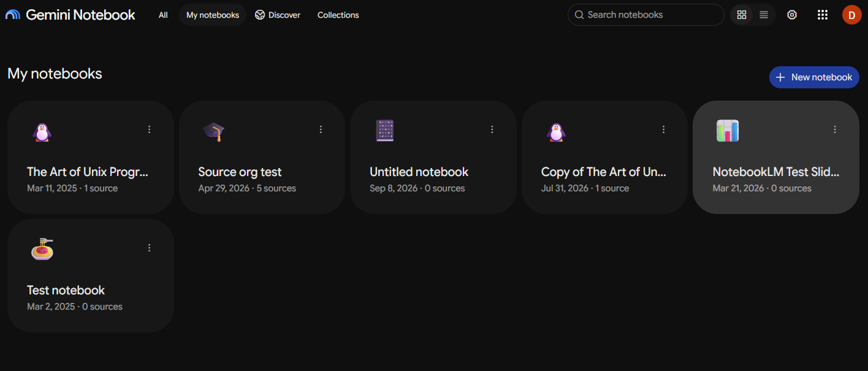Click the My notebooks page heading
Viewport: 868px width, 371px height.
[55, 74]
